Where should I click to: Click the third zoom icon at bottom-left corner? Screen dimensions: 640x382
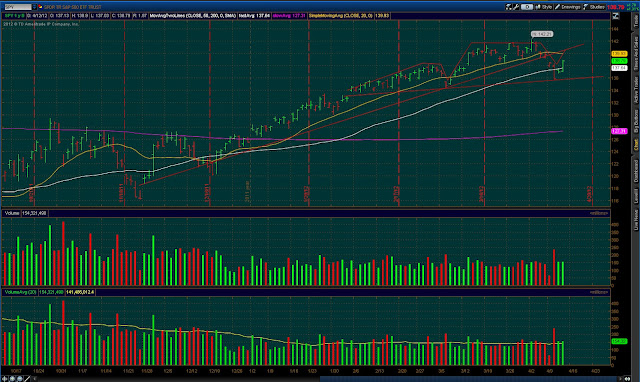click(20, 379)
